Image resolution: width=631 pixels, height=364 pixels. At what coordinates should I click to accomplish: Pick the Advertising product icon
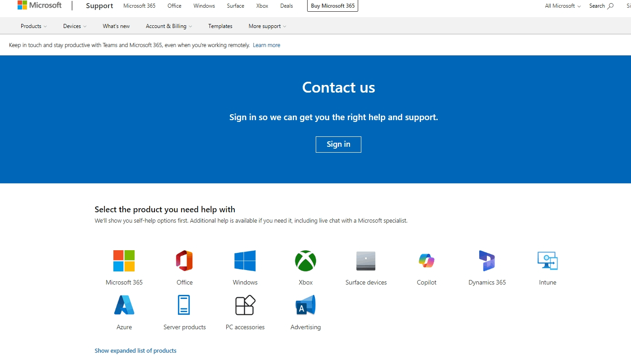(305, 305)
